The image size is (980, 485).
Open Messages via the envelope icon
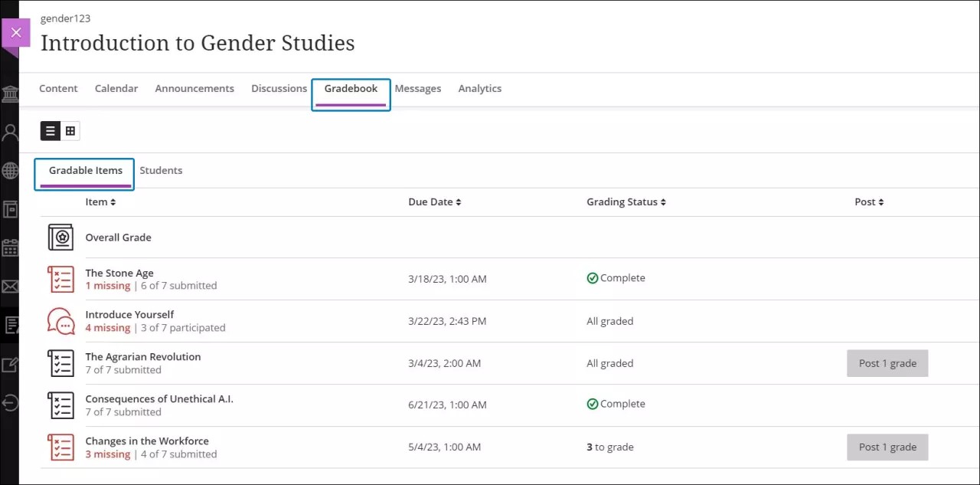click(x=10, y=285)
